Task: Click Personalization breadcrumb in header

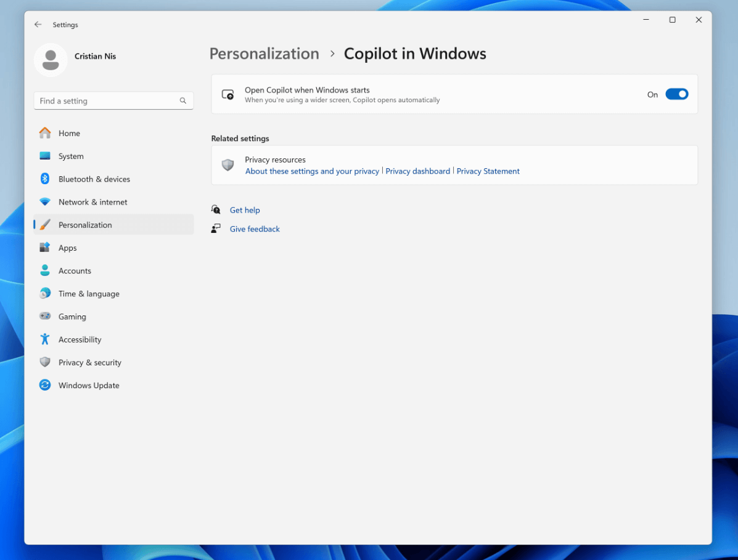Action: click(x=264, y=54)
